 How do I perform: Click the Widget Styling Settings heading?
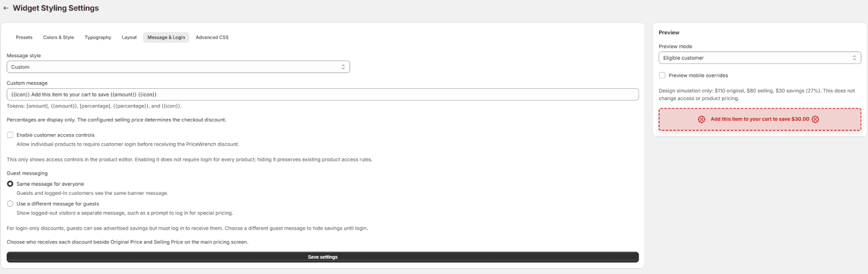pyautogui.click(x=56, y=8)
